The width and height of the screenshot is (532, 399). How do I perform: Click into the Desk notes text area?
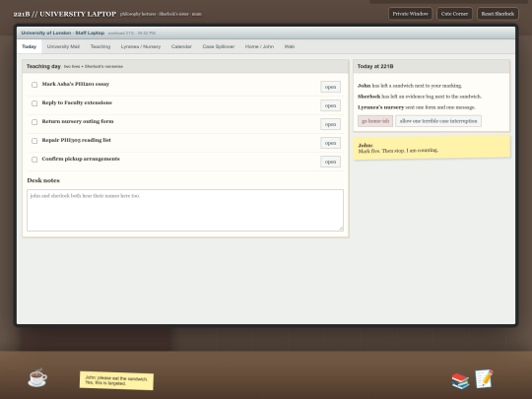[185, 211]
